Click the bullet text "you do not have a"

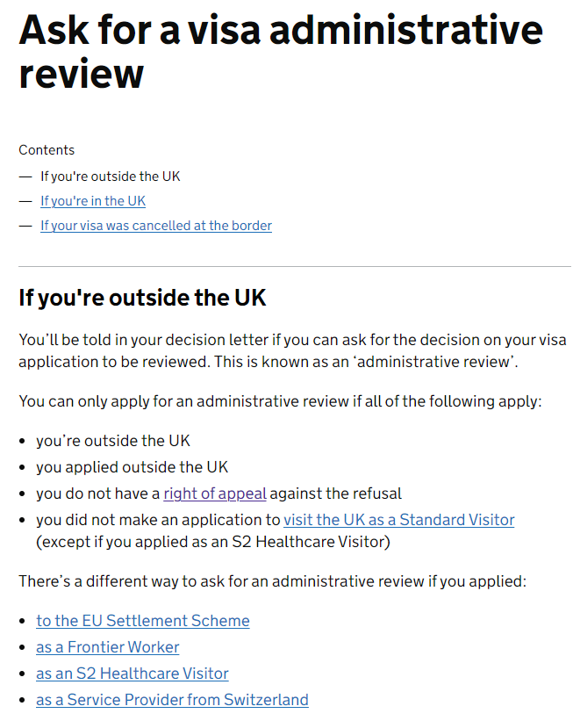(98, 494)
